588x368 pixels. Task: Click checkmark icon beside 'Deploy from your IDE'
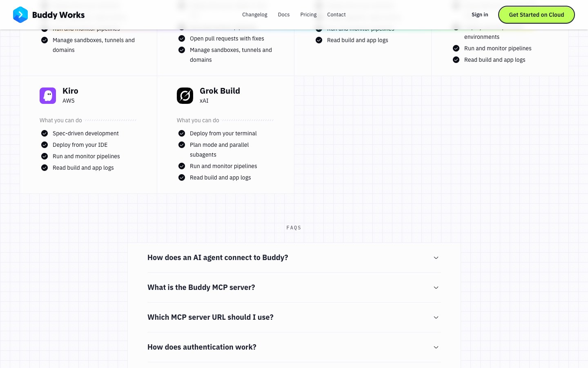[45, 145]
